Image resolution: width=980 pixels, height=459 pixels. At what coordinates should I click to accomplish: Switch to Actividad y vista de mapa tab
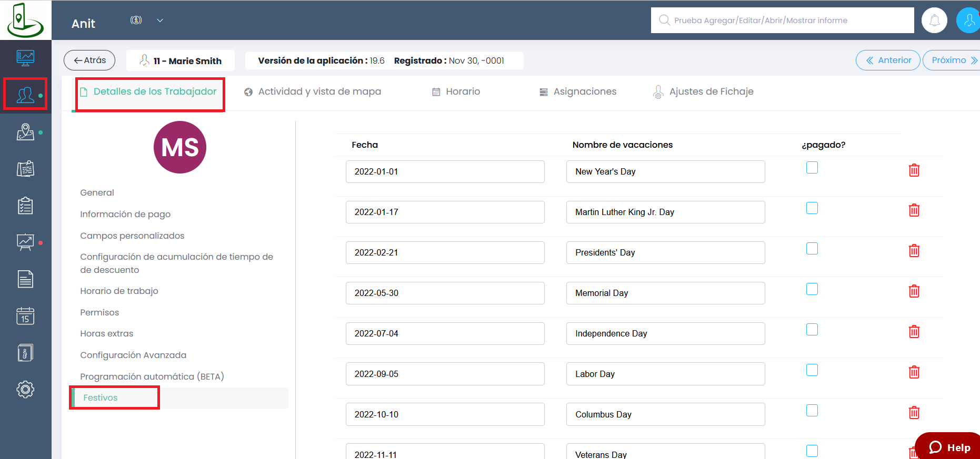pos(313,91)
